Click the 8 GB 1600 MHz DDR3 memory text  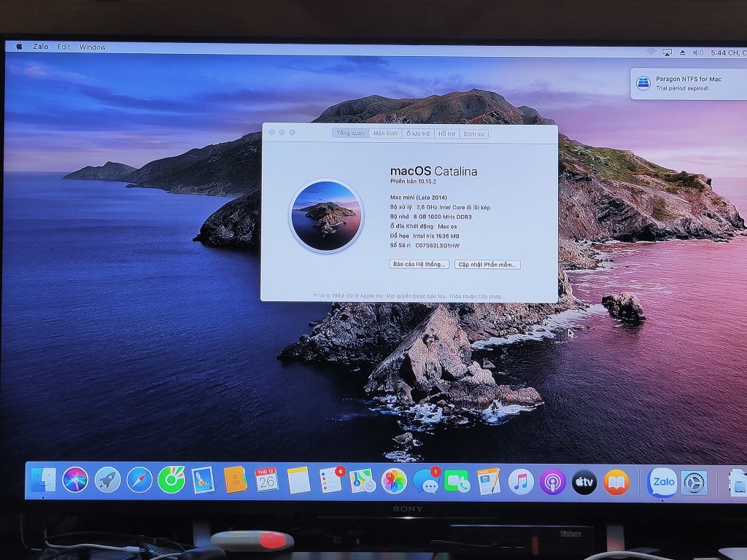click(x=443, y=217)
